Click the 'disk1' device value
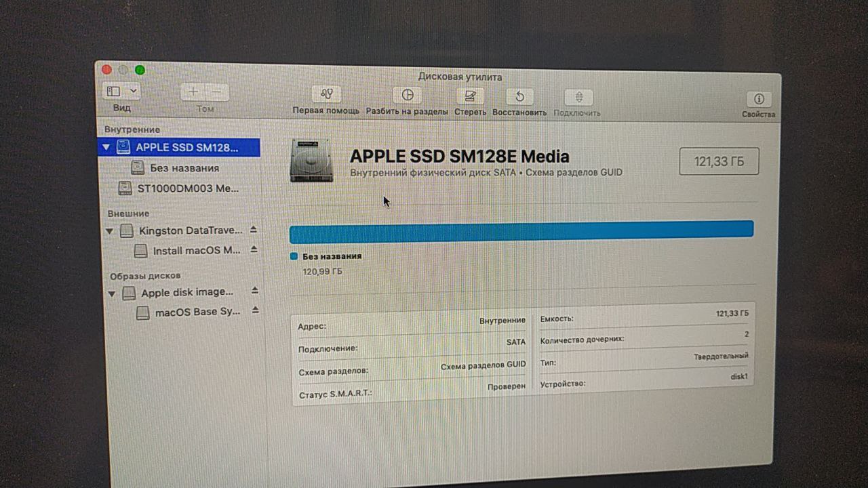Image resolution: width=868 pixels, height=488 pixels. [x=739, y=376]
